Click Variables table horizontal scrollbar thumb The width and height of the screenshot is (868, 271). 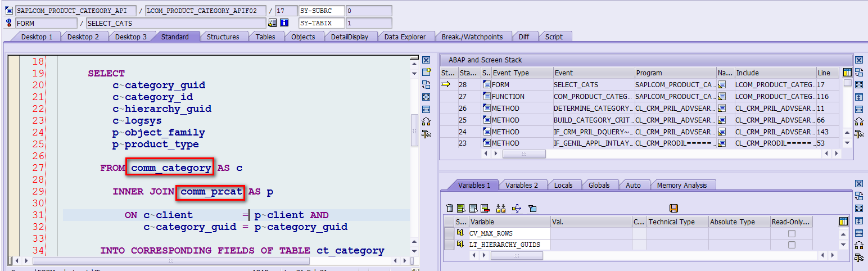click(x=517, y=255)
